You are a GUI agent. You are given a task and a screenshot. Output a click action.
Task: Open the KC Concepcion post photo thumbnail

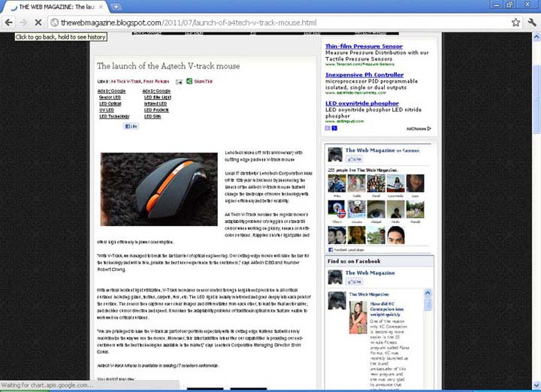pyautogui.click(x=358, y=316)
